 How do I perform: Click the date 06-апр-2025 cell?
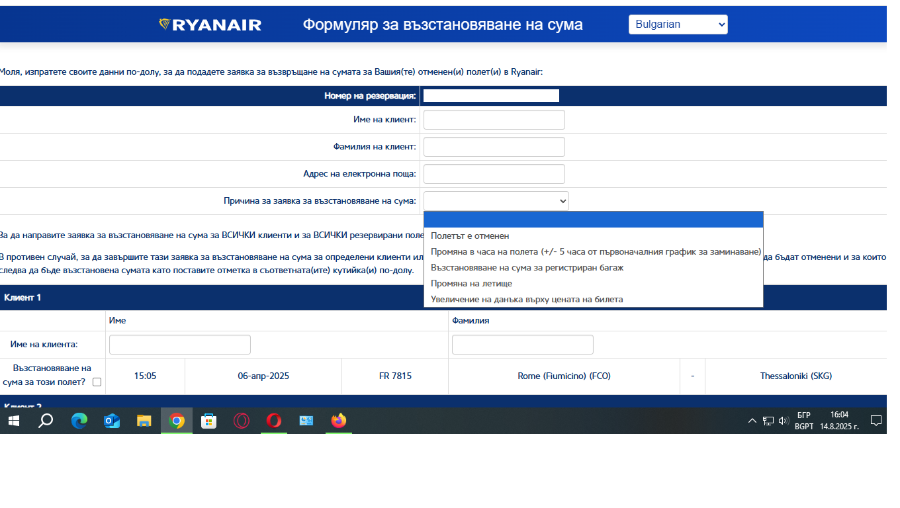(263, 376)
